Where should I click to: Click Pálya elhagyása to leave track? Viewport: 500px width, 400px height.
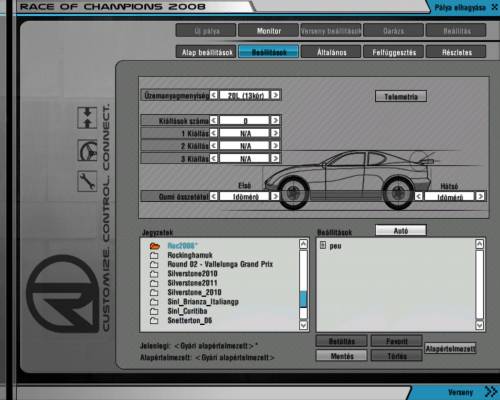click(x=460, y=7)
